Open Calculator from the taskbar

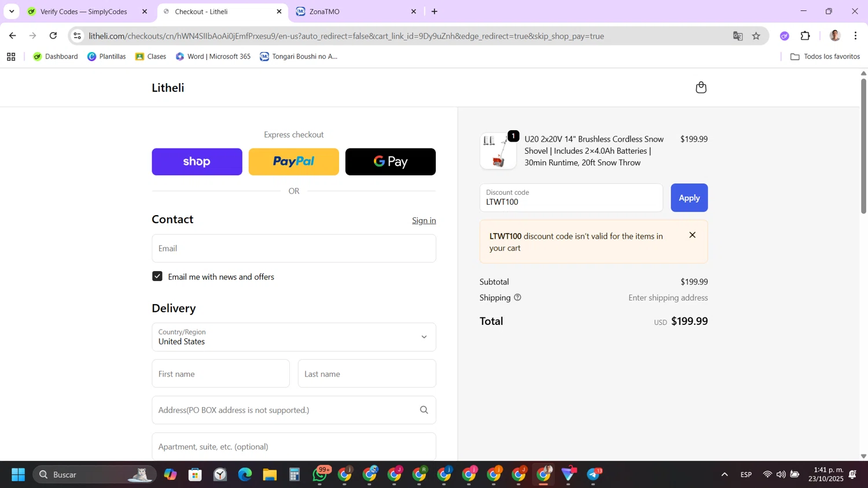(295, 475)
